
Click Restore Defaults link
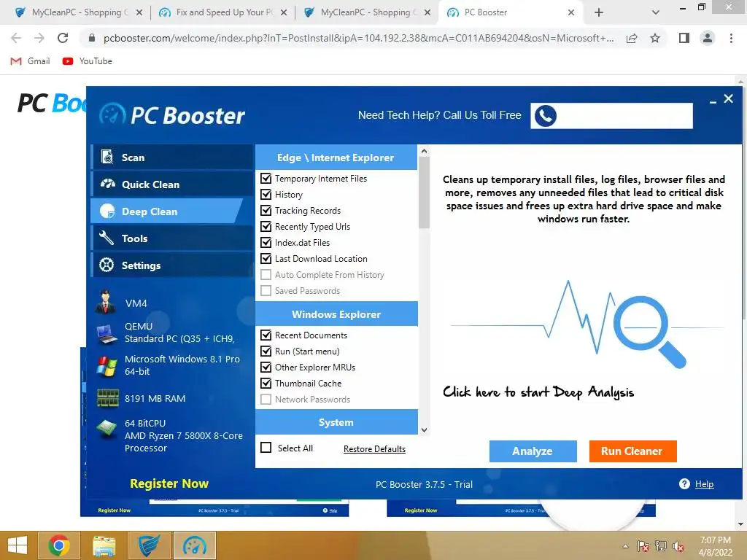(x=374, y=449)
